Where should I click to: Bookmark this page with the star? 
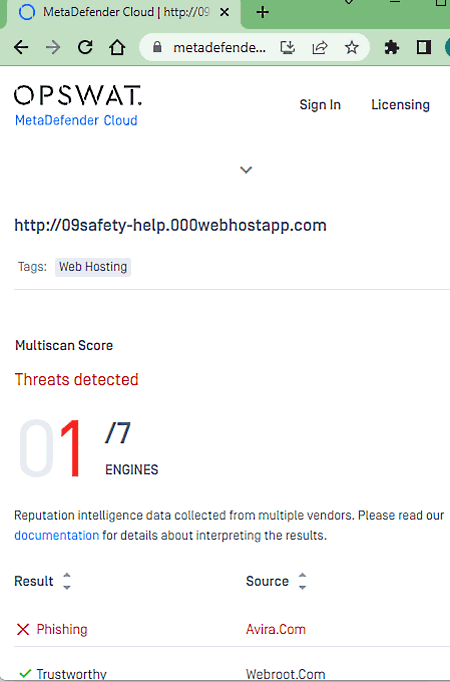pos(352,47)
